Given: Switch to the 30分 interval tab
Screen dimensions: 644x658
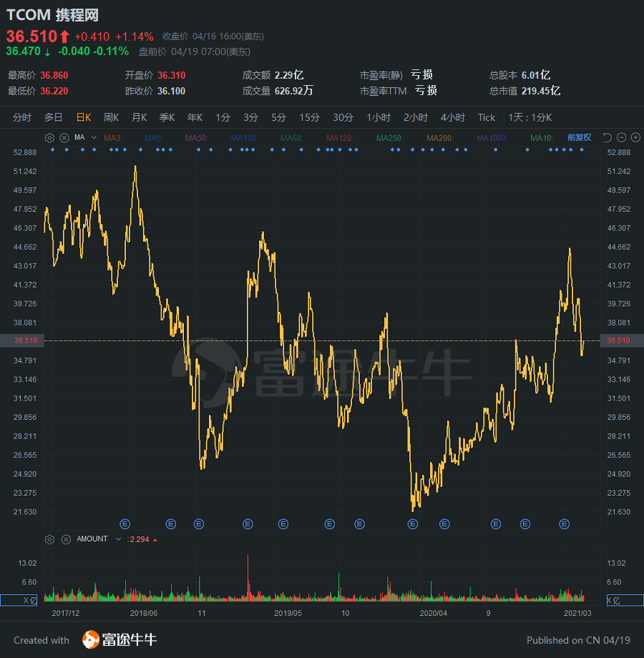Looking at the screenshot, I should coord(343,117).
